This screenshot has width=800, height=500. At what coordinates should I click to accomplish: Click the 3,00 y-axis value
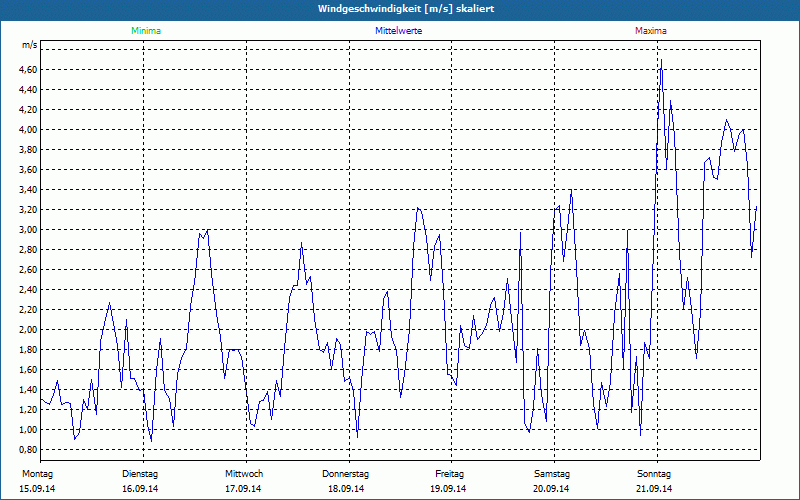29,230
